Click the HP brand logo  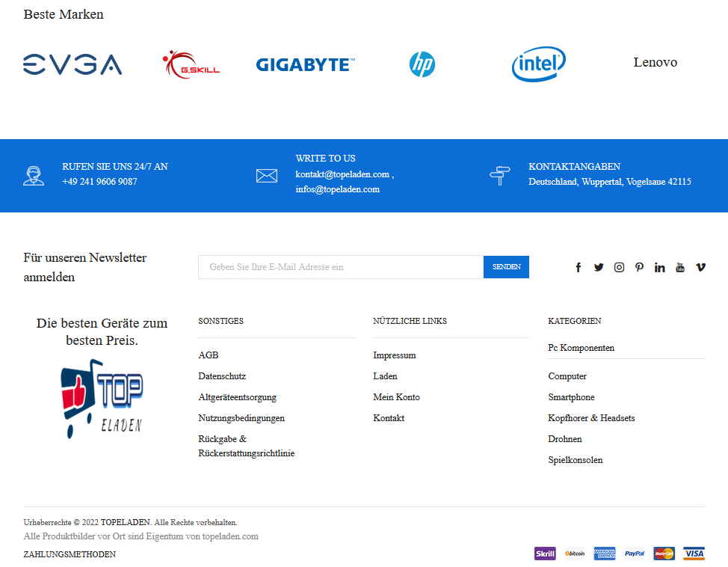422,64
